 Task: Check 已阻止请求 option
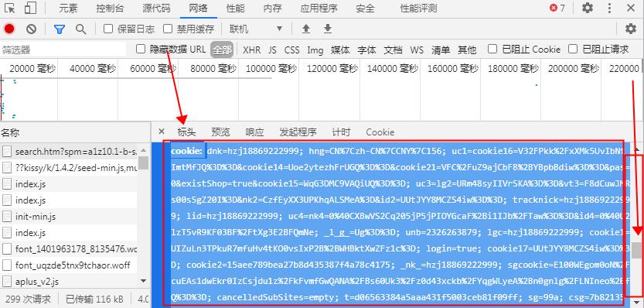tap(573, 49)
